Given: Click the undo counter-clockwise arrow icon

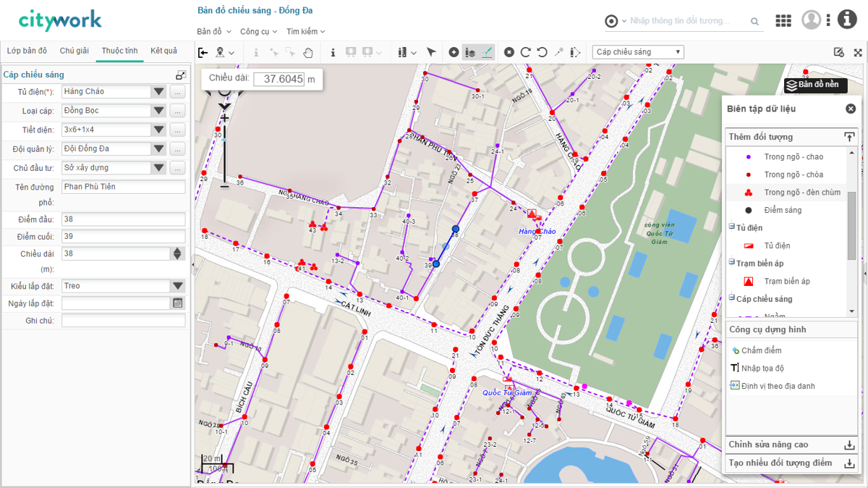Looking at the screenshot, I should [542, 52].
